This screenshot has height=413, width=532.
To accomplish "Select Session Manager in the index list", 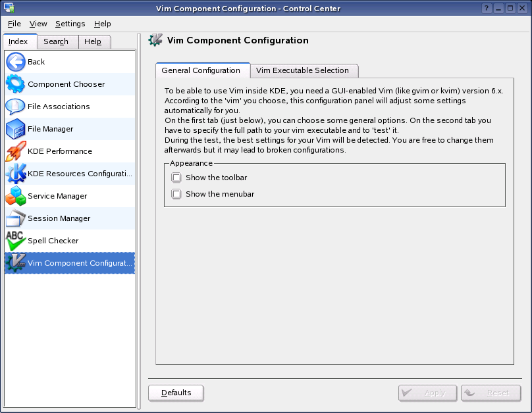I will coord(70,218).
